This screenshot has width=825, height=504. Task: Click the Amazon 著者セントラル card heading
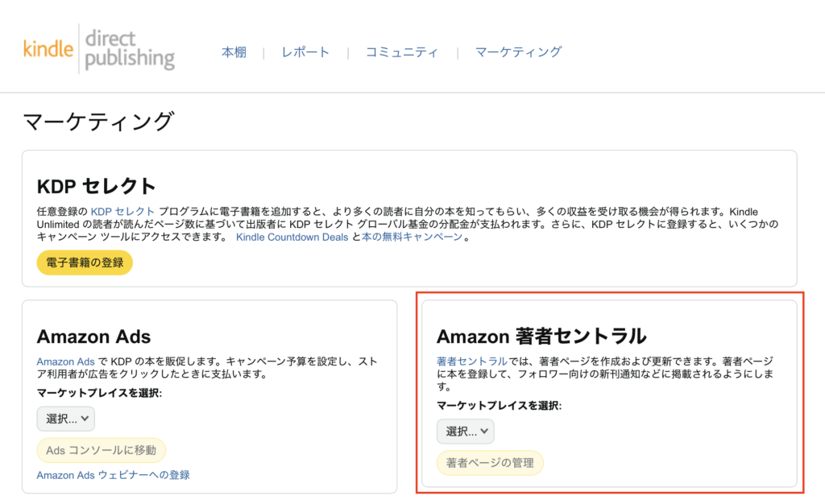coord(541,337)
